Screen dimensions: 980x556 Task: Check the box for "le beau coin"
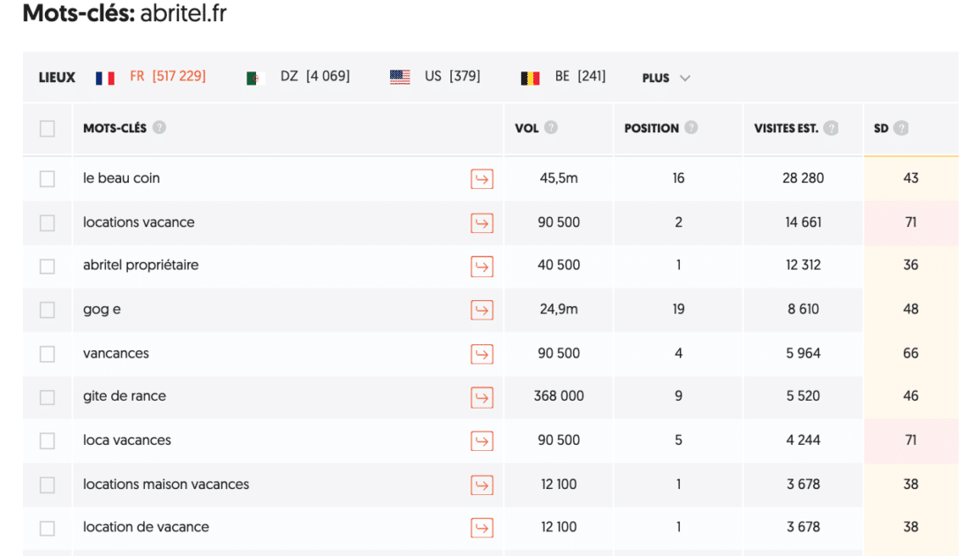[48, 179]
